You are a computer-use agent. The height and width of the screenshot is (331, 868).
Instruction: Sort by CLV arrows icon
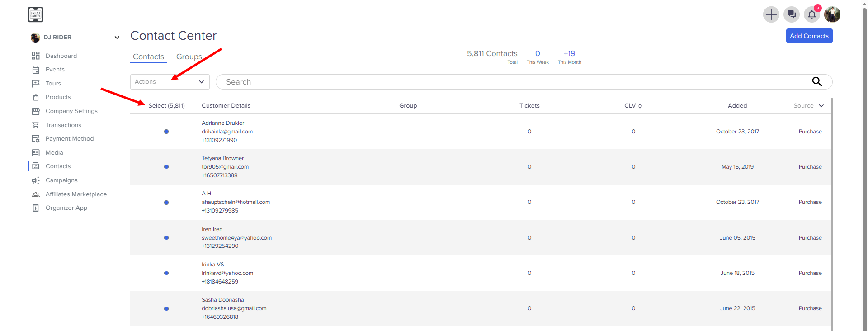tap(640, 106)
